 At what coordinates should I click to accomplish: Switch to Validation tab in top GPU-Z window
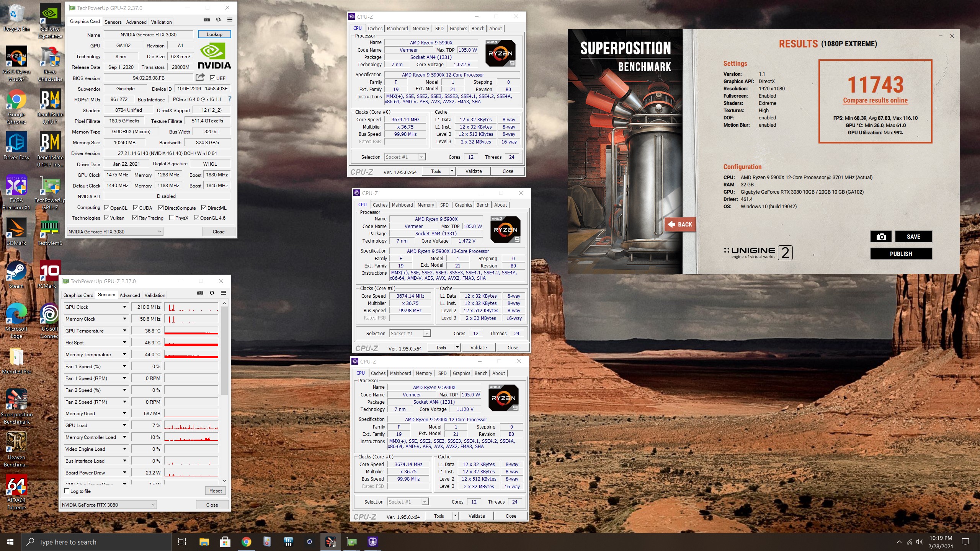coord(161,22)
